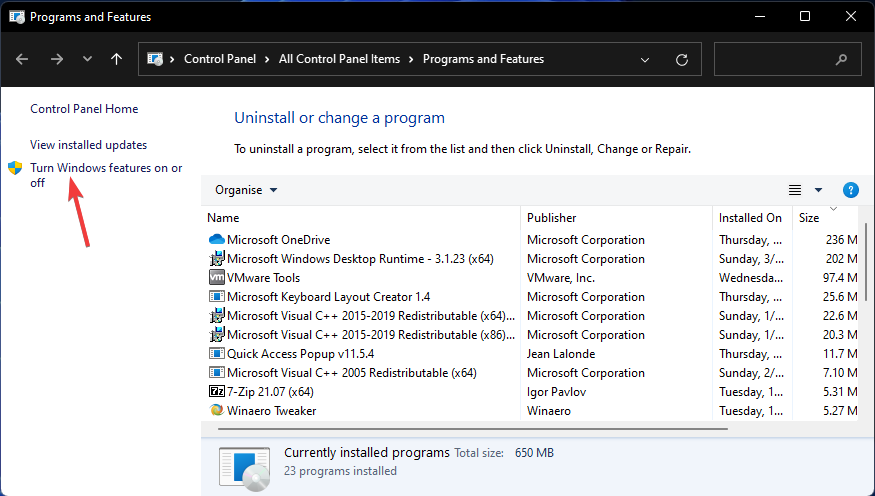Click the search magnifier icon
The width and height of the screenshot is (875, 496).
[841, 59]
